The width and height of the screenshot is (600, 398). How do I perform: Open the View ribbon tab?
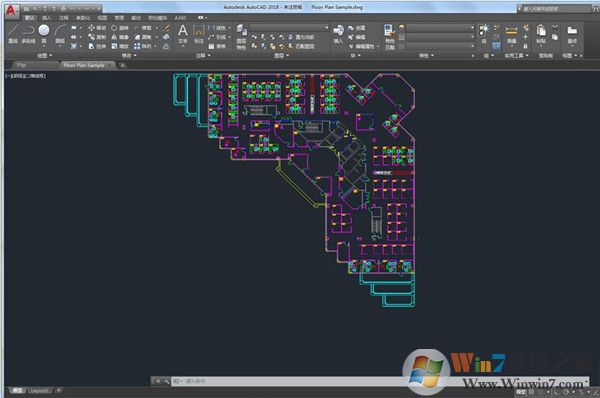coord(102,18)
